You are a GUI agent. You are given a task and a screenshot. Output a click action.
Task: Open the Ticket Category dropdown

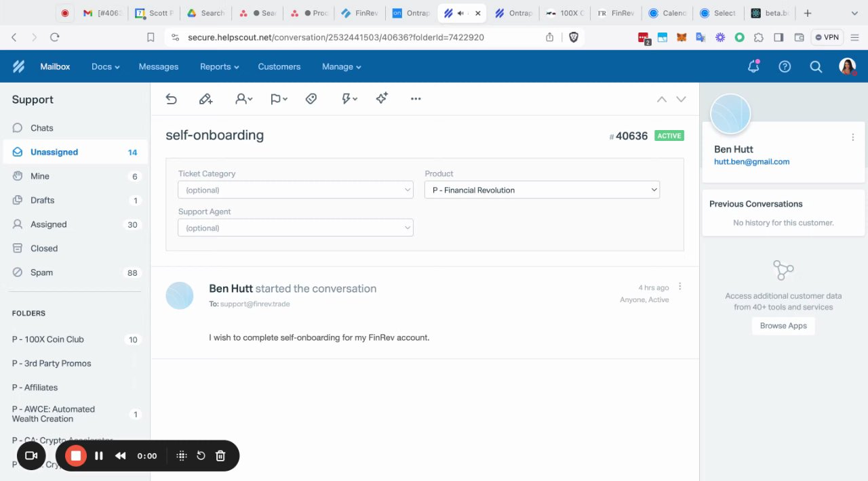point(296,190)
